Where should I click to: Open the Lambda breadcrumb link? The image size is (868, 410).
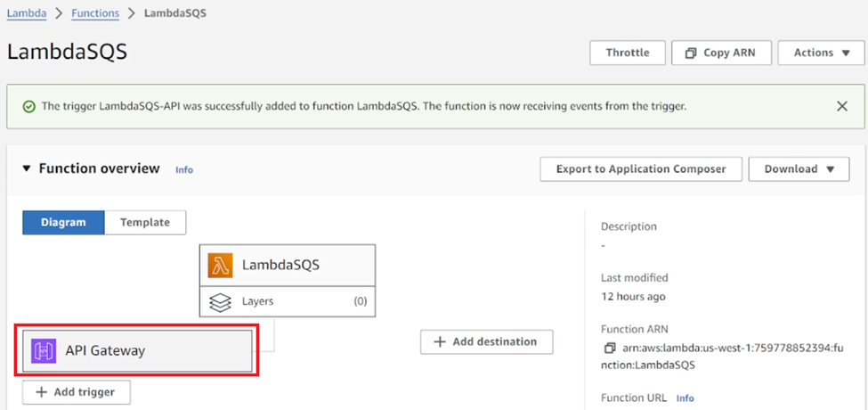(x=27, y=13)
